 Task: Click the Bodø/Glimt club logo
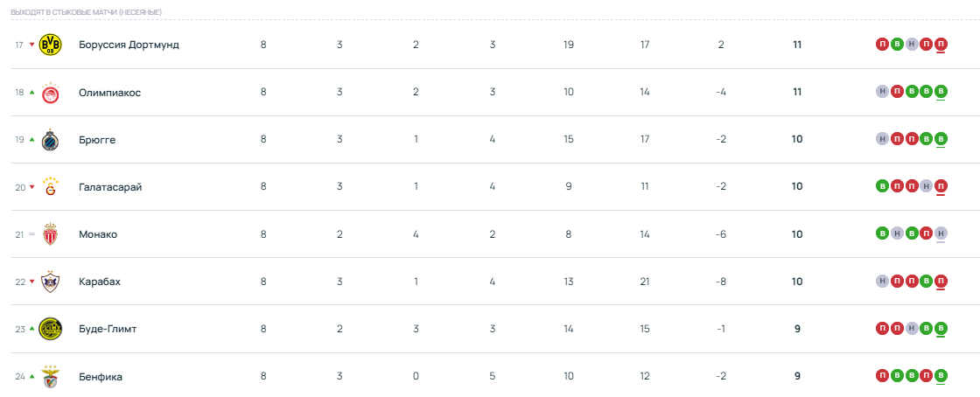pyautogui.click(x=50, y=329)
